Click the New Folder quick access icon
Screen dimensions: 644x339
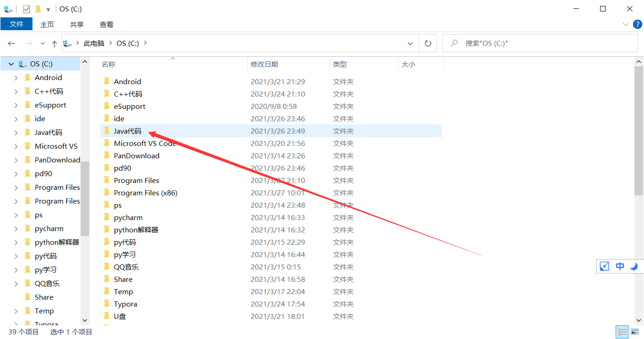[38, 9]
